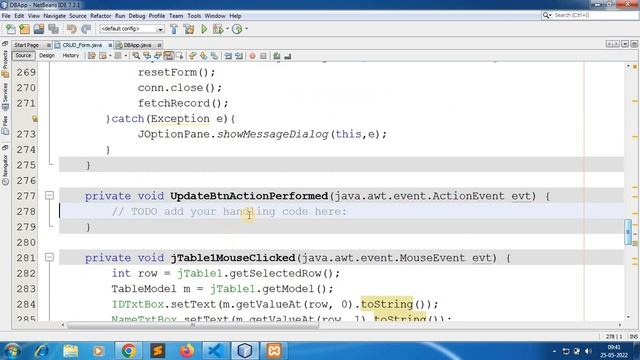Image resolution: width=640 pixels, height=360 pixels.
Task: Build the project with the hammer icon
Action: click(174, 29)
